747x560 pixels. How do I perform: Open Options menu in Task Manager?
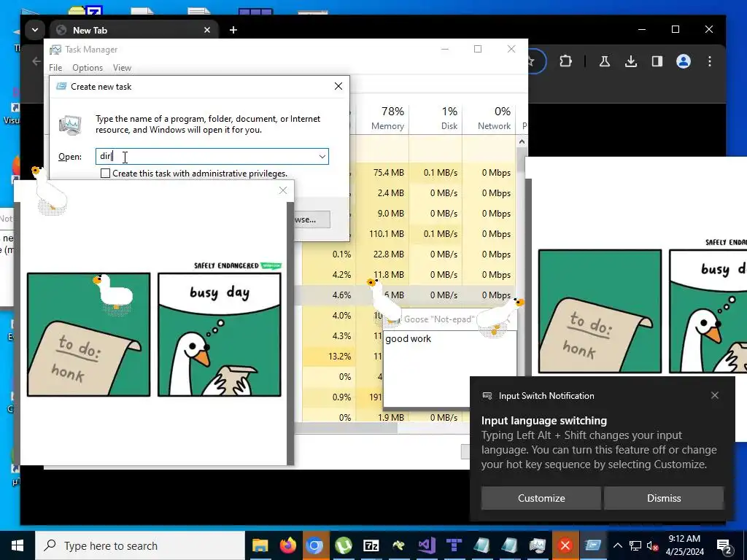(88, 68)
